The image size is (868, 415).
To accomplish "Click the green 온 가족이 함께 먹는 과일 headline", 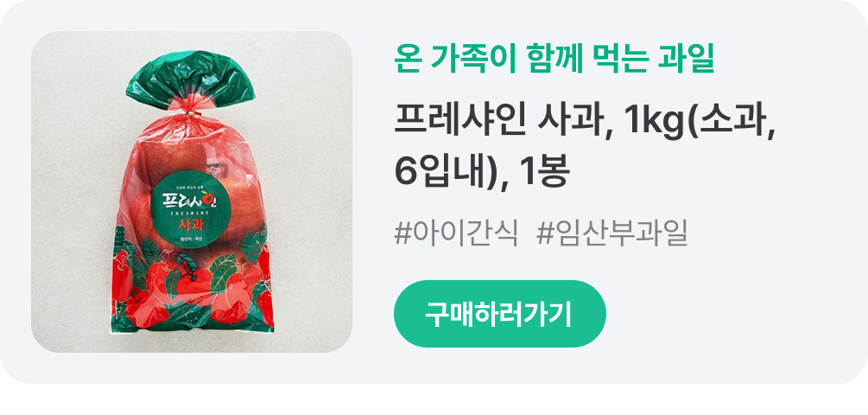I will click(554, 58).
